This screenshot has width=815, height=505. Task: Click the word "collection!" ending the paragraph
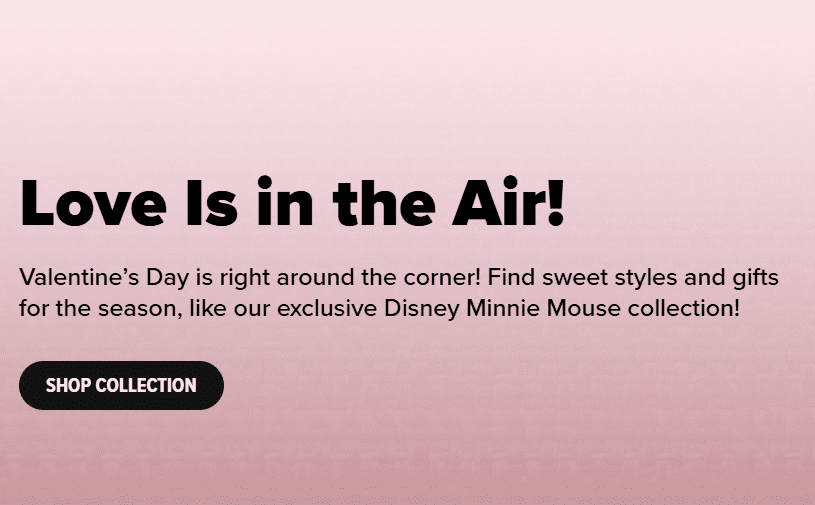[683, 307]
